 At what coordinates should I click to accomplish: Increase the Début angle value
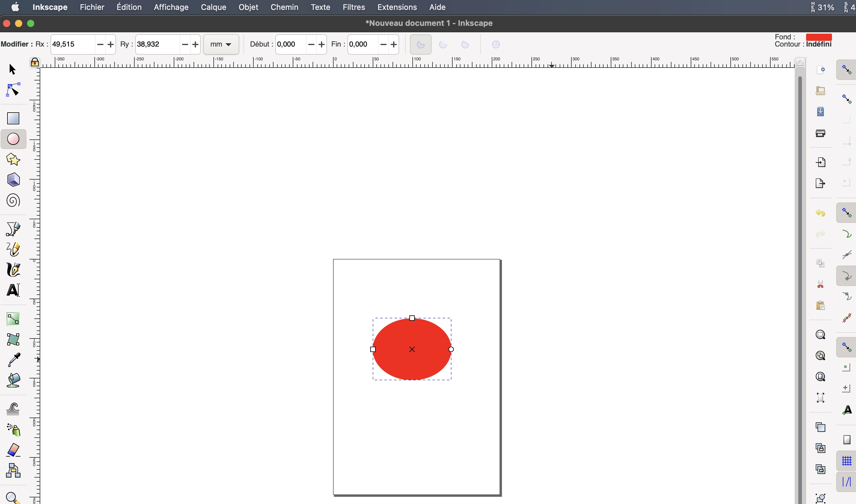(x=322, y=44)
